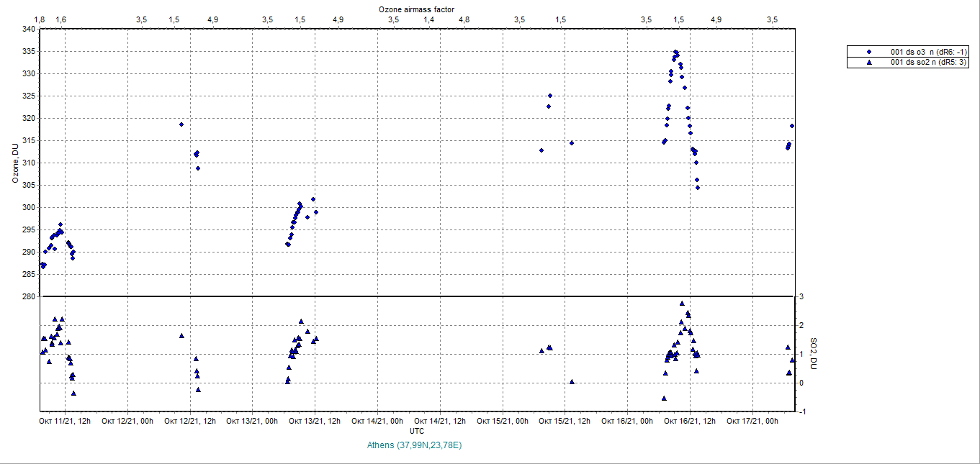Click the 'Окт 14/21, 00h' time axis label

[377, 421]
